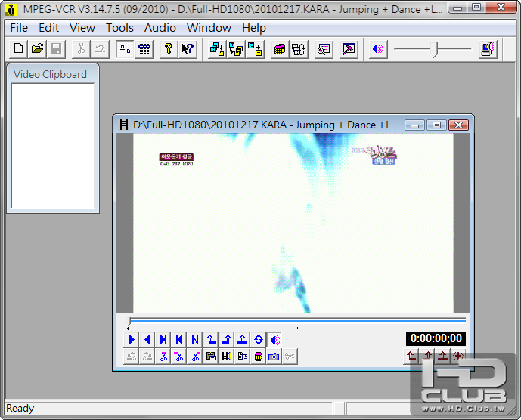Play the video forward

(x=132, y=340)
